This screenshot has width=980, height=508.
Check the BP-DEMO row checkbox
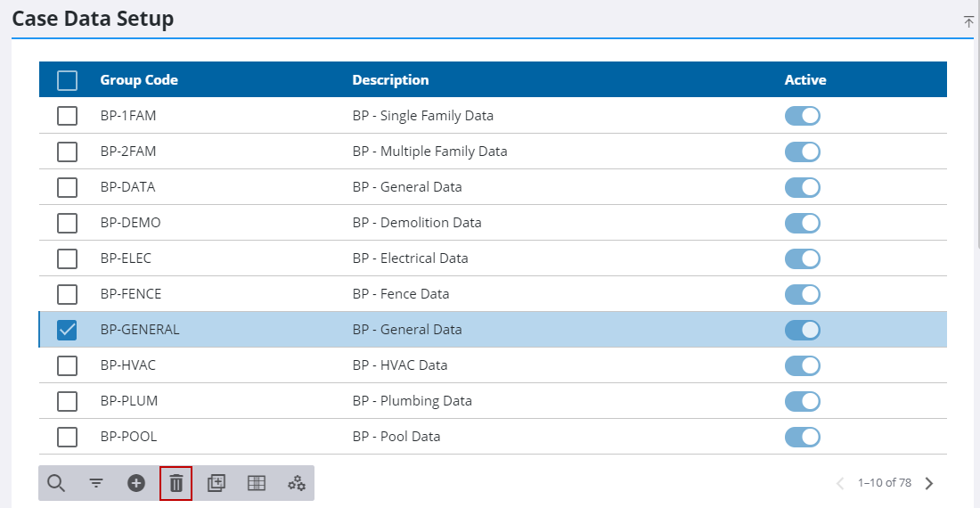coord(67,223)
